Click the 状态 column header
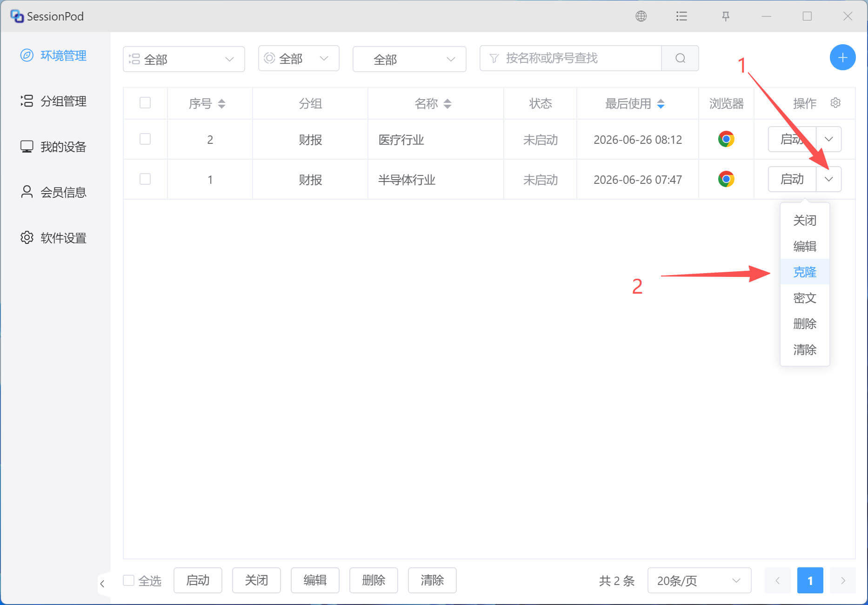This screenshot has height=605, width=868. [540, 103]
